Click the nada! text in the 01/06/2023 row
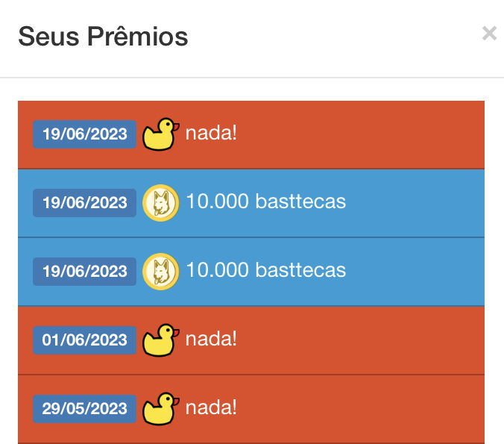The height and width of the screenshot is (444, 504). click(x=211, y=340)
